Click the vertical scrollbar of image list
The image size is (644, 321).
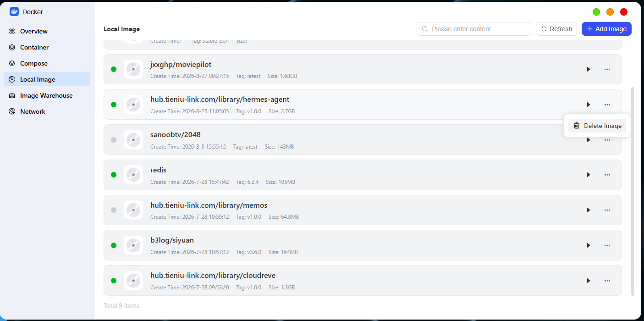click(x=633, y=191)
